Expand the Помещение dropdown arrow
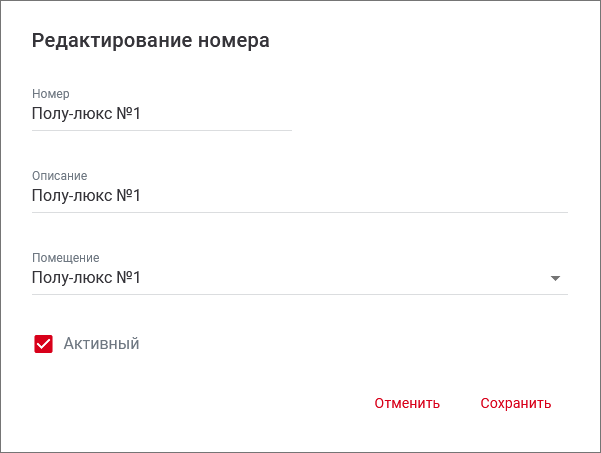This screenshot has width=601, height=453. click(556, 278)
